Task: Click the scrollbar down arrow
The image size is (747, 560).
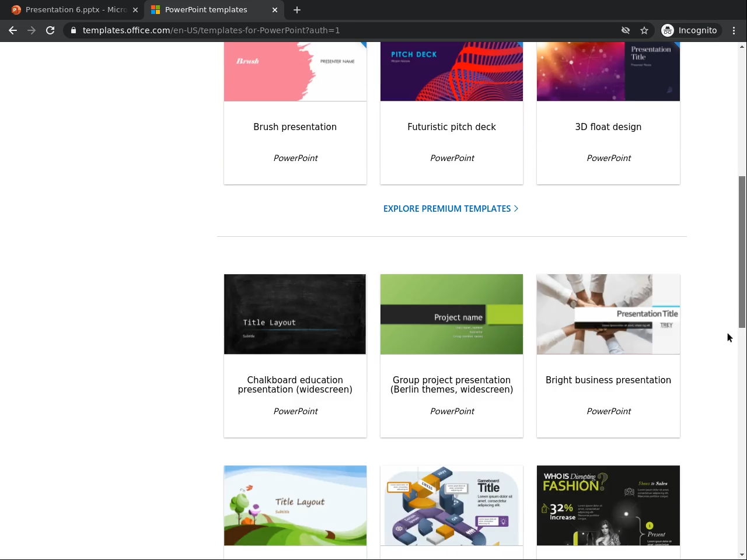Action: (742, 555)
